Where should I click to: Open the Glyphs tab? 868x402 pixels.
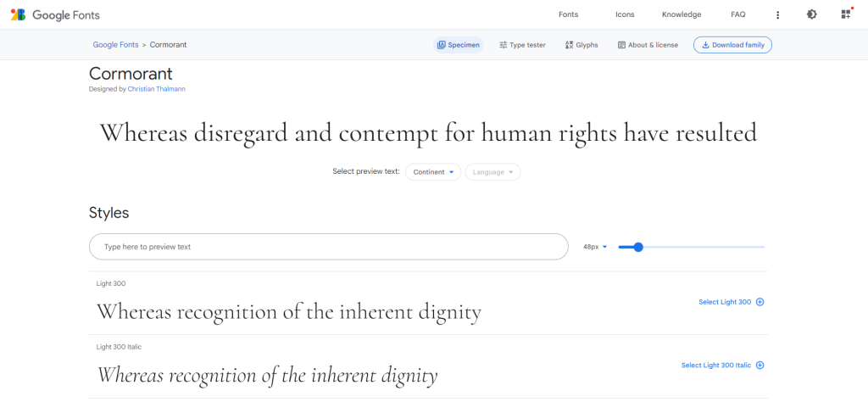click(581, 45)
